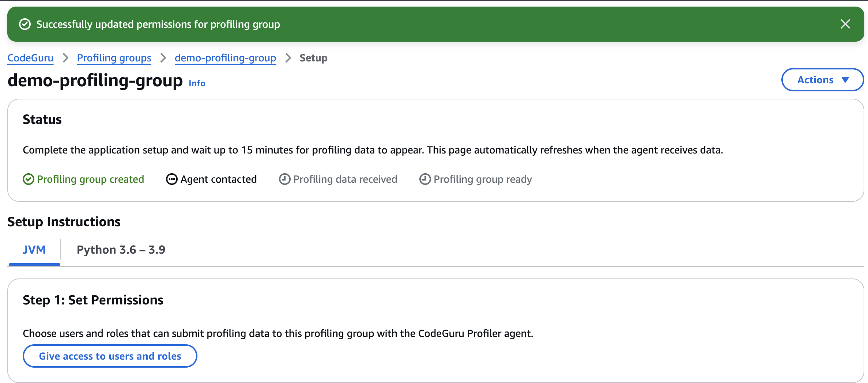The height and width of the screenshot is (383, 868).
Task: Click the Profiling group created status text
Action: 91,179
